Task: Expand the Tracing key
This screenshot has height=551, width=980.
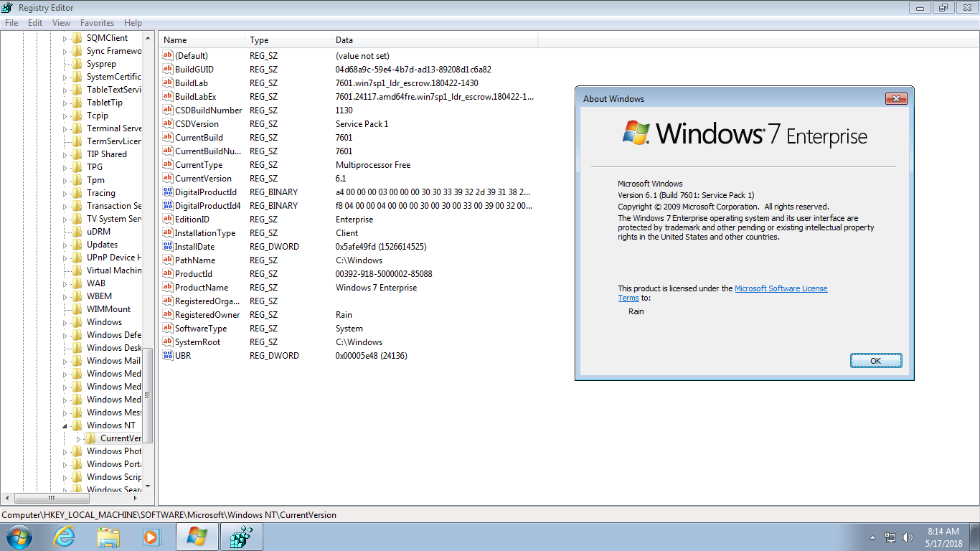Action: (65, 193)
